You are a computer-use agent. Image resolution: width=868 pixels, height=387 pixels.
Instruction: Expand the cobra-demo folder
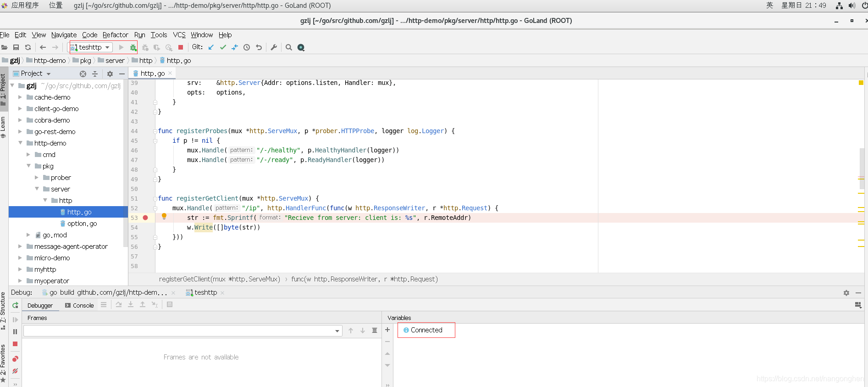pyautogui.click(x=20, y=120)
